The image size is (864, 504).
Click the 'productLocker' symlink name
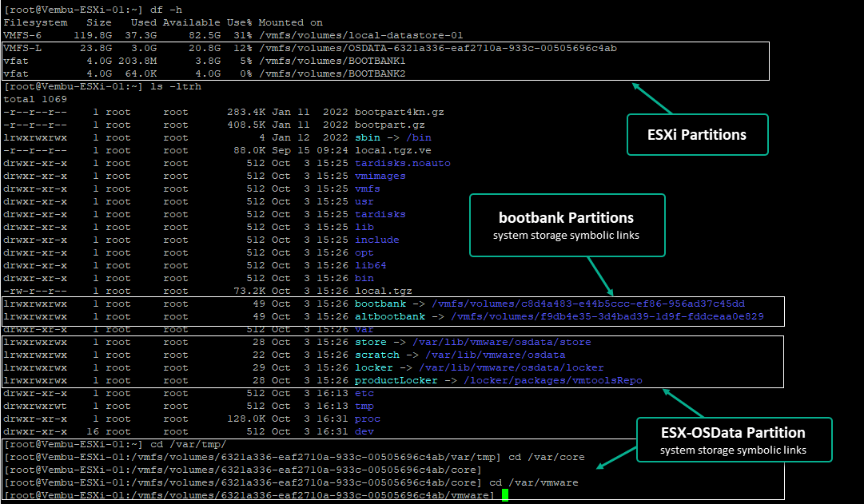click(396, 380)
